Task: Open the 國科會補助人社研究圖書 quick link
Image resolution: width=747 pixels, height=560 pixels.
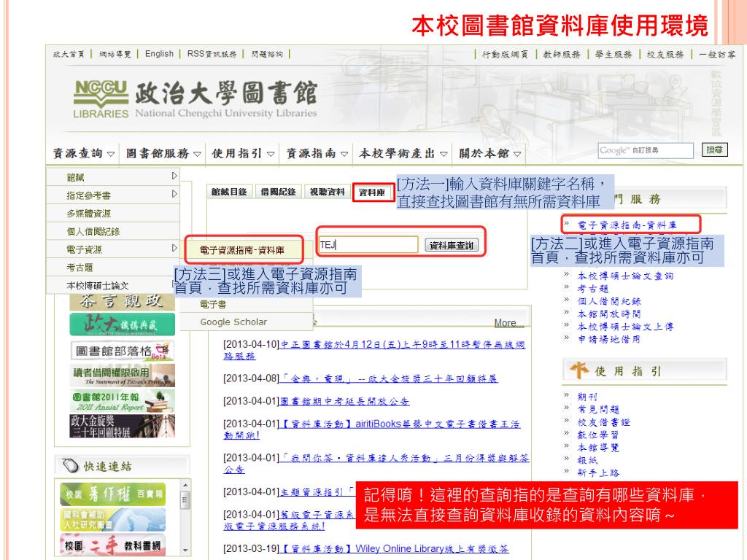Action: 113,519
